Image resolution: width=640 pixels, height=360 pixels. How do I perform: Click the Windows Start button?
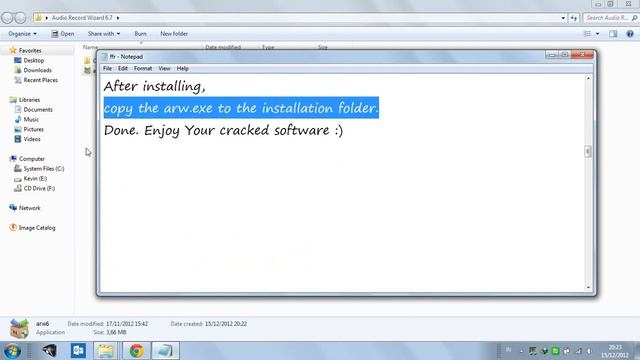12,351
